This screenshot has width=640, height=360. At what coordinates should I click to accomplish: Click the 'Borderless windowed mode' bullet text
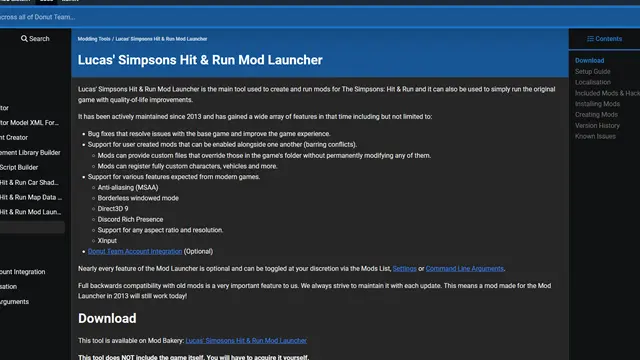point(138,198)
